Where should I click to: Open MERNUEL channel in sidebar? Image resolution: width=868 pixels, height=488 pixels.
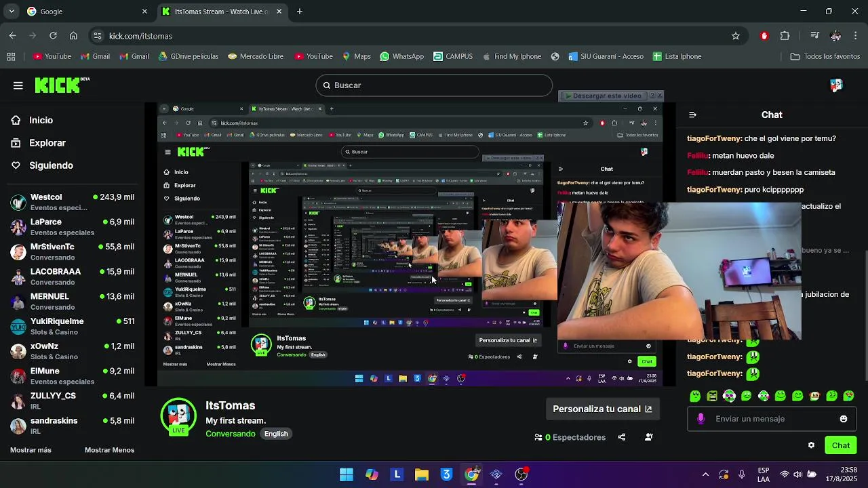coord(72,302)
